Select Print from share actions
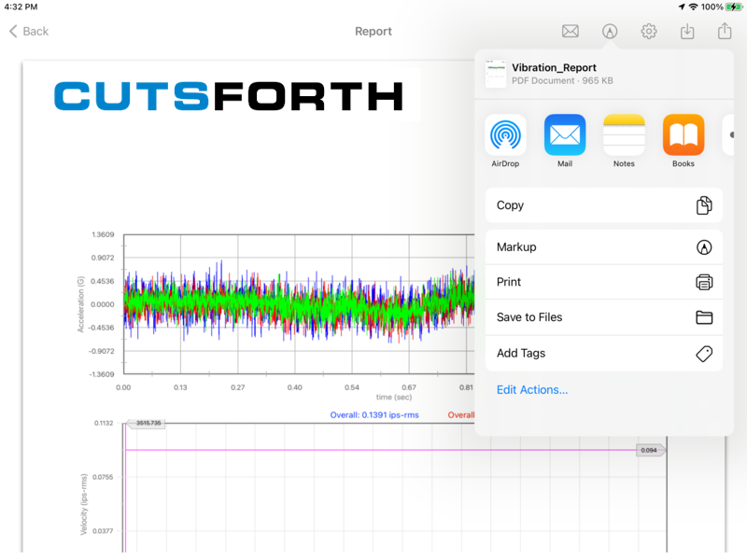747x560 pixels. point(603,282)
